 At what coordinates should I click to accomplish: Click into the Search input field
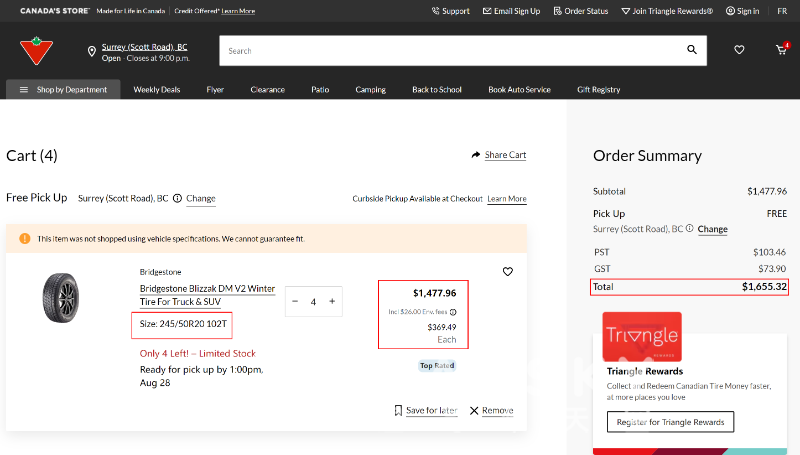coord(450,50)
